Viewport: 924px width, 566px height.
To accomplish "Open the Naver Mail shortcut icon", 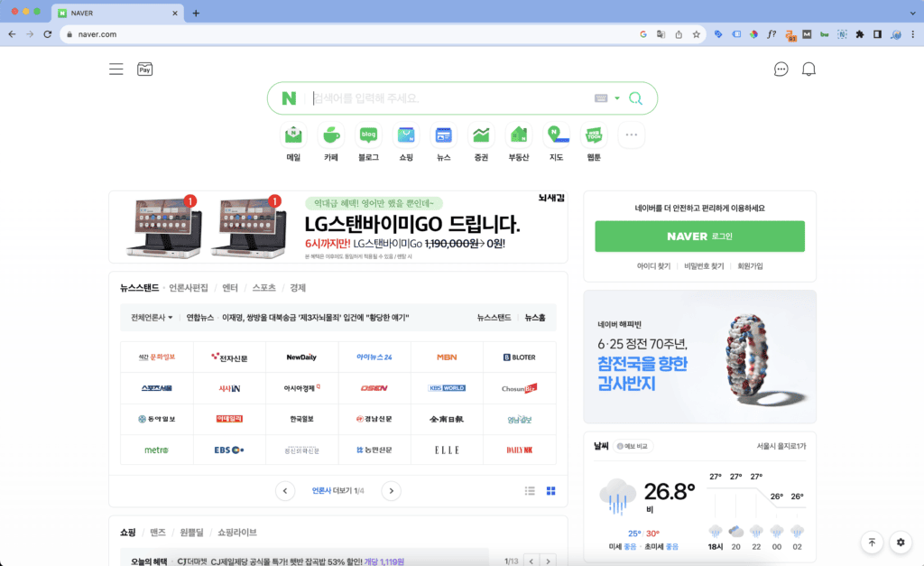I will coord(293,136).
